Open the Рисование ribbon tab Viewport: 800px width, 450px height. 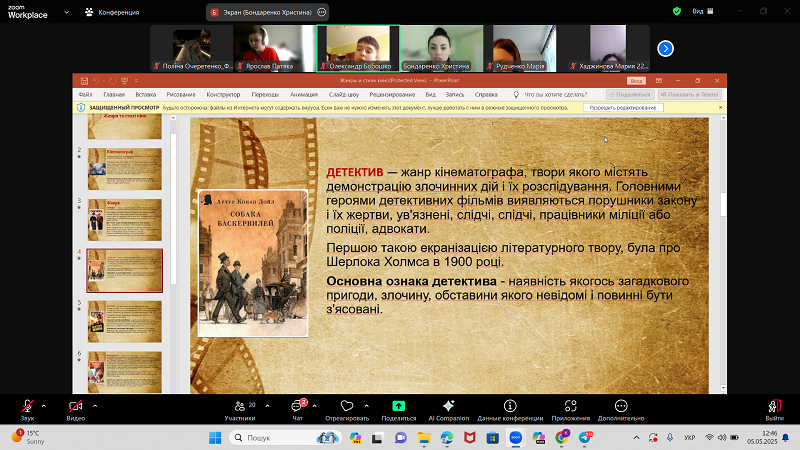pyautogui.click(x=181, y=94)
